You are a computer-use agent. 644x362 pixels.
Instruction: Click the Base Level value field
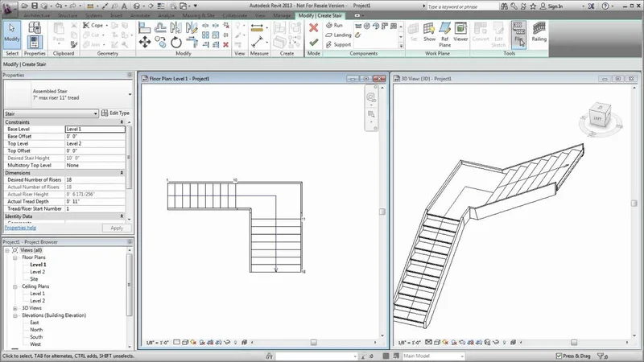[x=95, y=129]
